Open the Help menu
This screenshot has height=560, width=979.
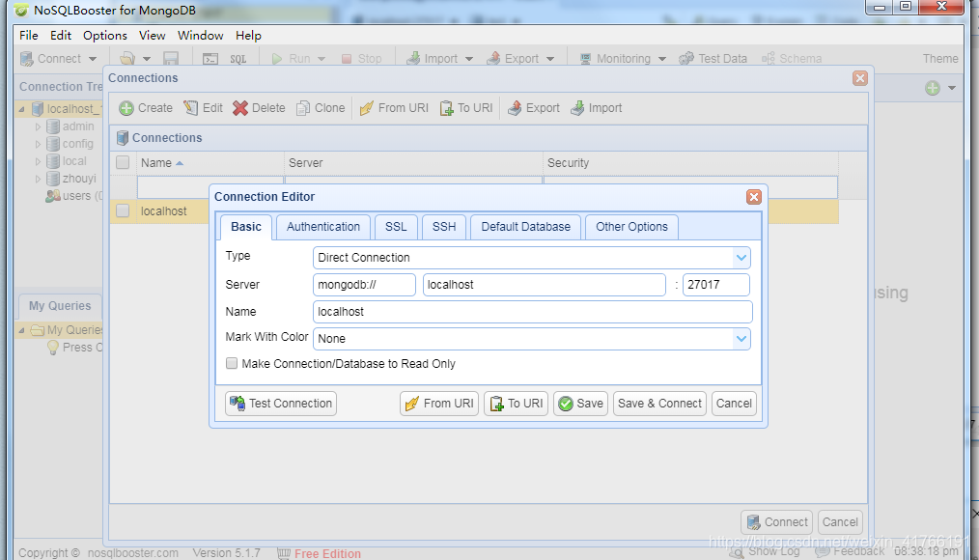(248, 36)
